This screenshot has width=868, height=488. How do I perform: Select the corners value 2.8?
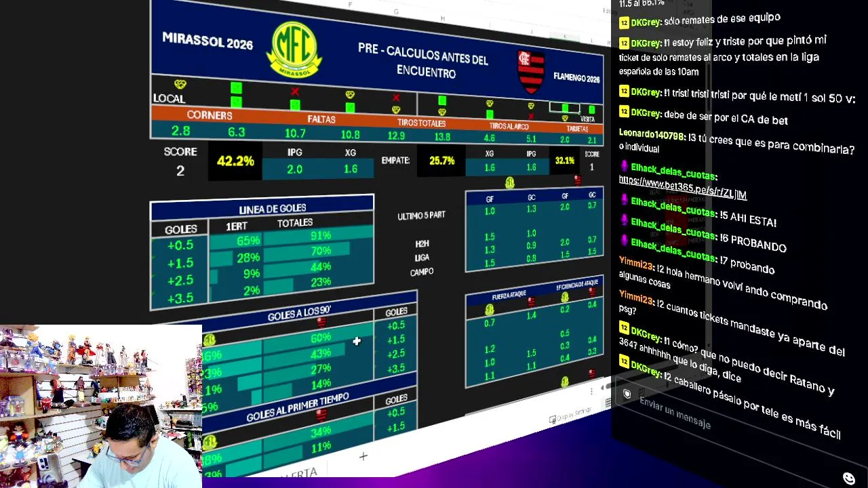tap(180, 131)
